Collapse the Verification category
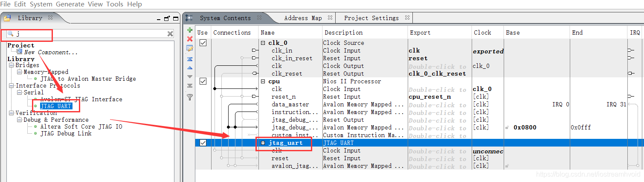Viewport: 644px width, 182px height. point(12,113)
